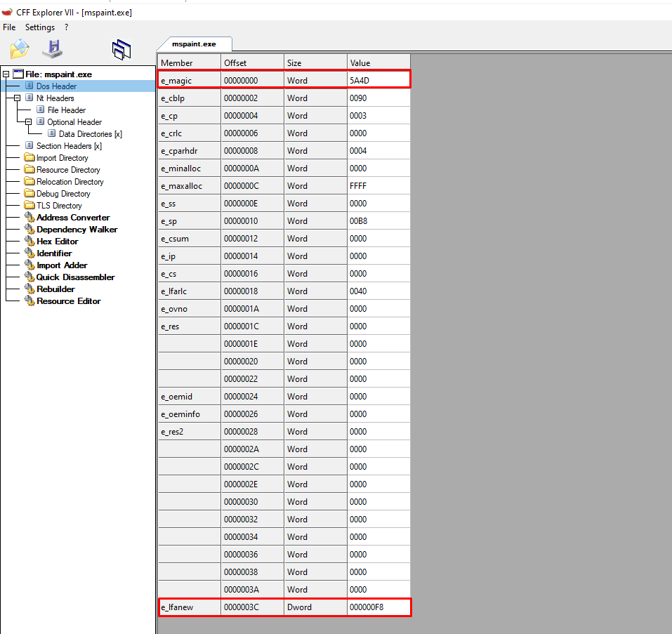Screen dimensions: 672x634
Task: Select Nt Headers in the tree
Action: (x=55, y=98)
